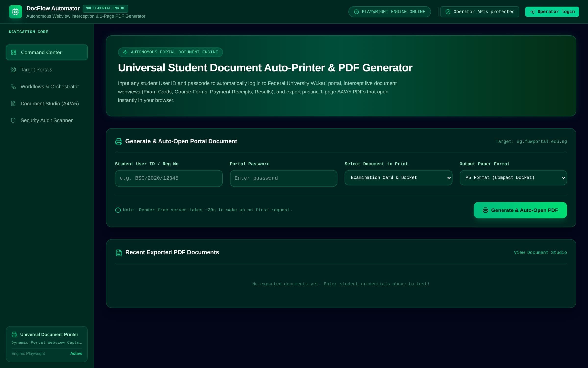The image size is (588, 368).
Task: Click the PLAYWRIGHT ENGINE ONLINE status pill
Action: point(390,12)
